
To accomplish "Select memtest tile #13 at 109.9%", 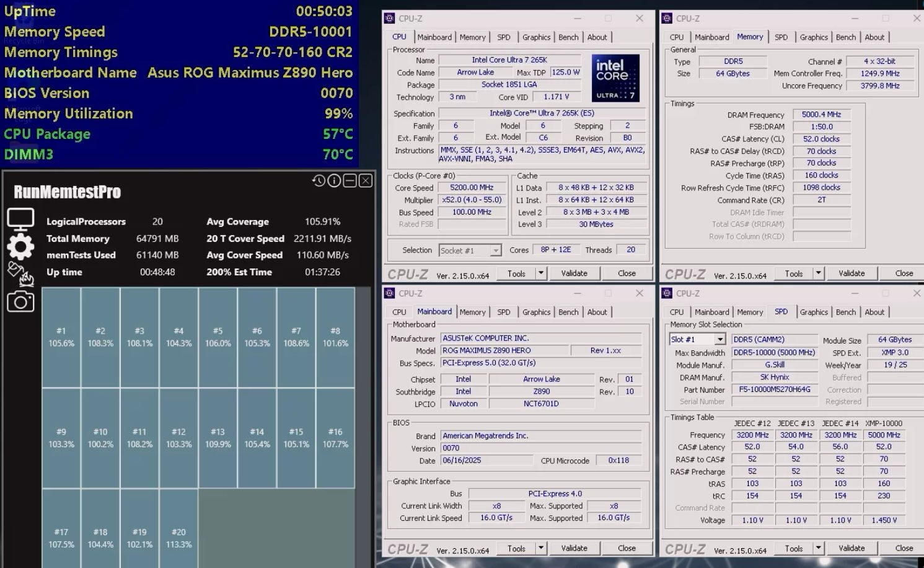I will point(218,438).
